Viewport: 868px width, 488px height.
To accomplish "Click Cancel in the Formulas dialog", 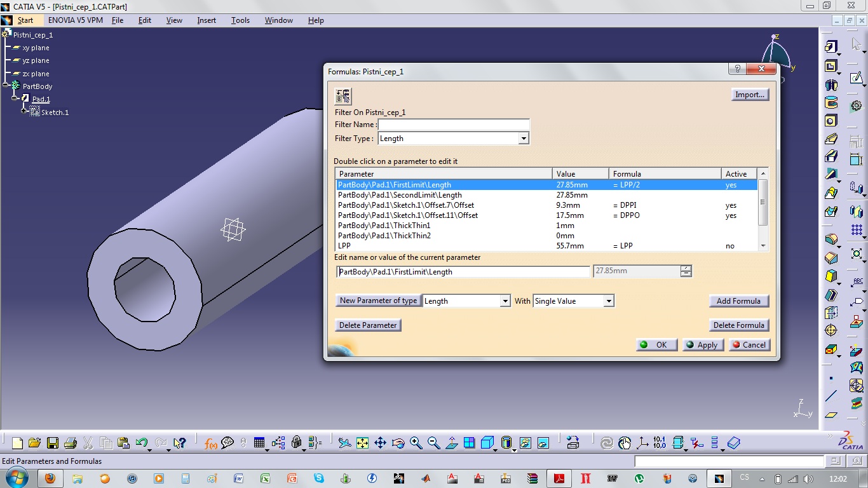I will pyautogui.click(x=749, y=345).
